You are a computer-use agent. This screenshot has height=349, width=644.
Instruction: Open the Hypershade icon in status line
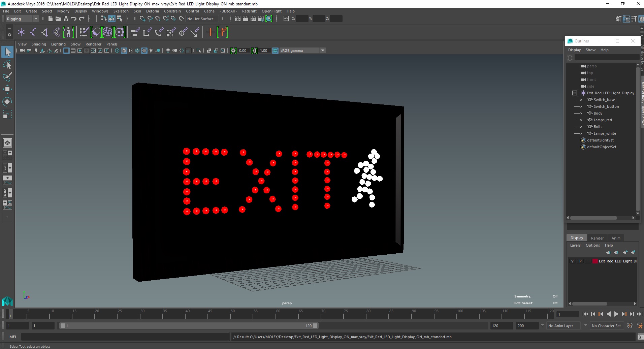[269, 19]
